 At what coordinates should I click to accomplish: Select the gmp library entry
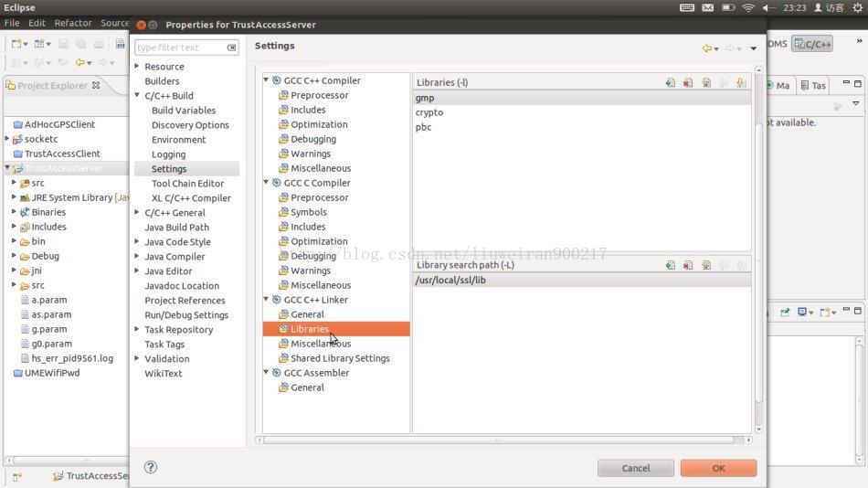click(x=582, y=98)
